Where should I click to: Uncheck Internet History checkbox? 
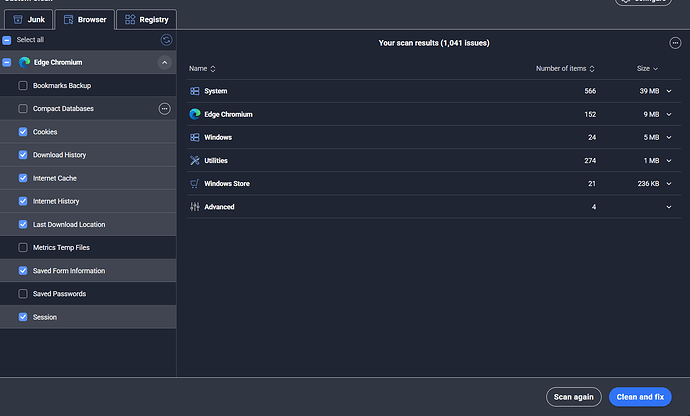pos(23,201)
